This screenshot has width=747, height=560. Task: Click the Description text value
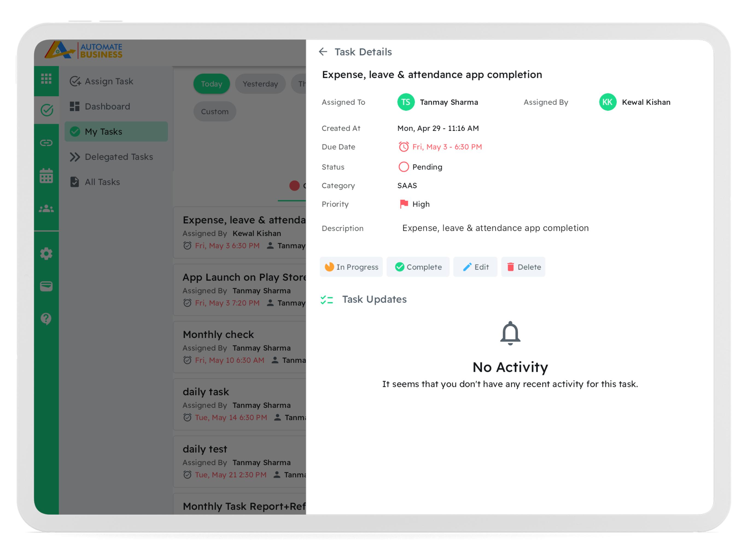(x=495, y=228)
